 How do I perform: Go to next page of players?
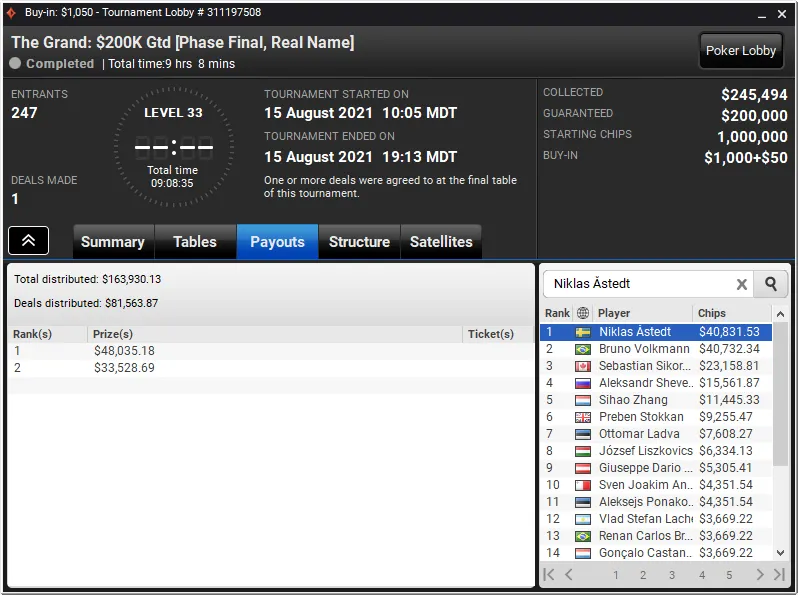click(759, 575)
